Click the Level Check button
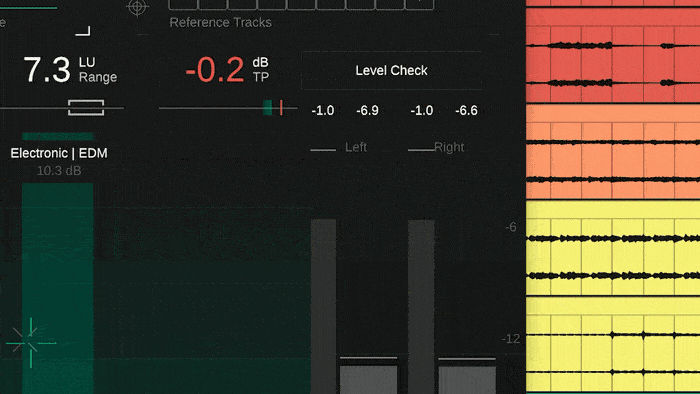700x394 pixels. (392, 71)
